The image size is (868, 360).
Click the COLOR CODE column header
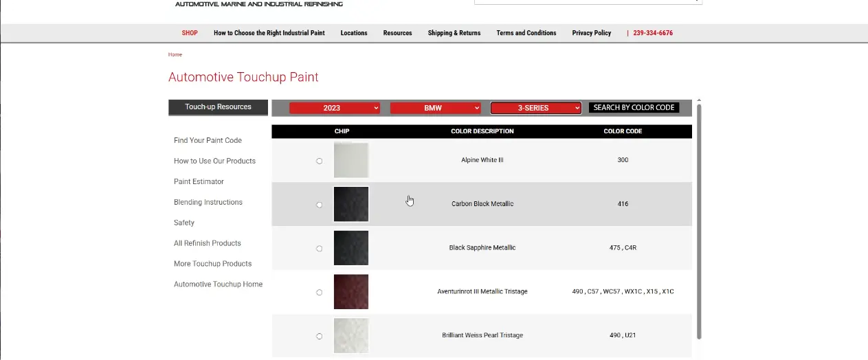pyautogui.click(x=623, y=131)
